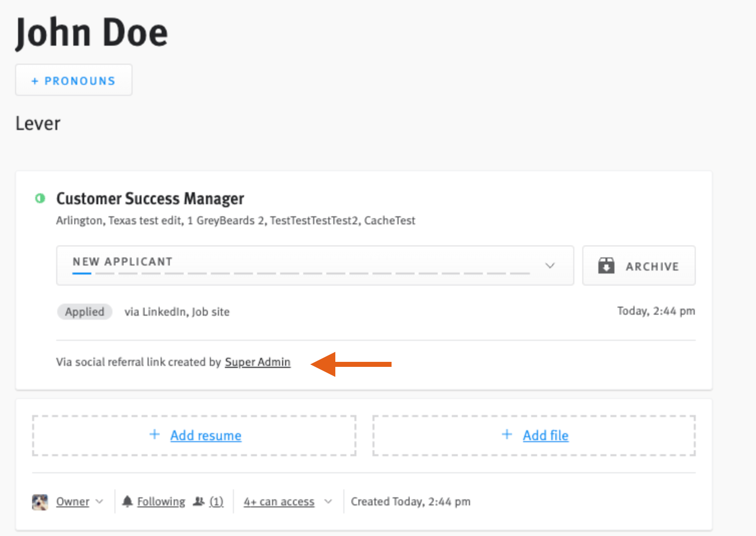Open the Super Admin referrer link
Image resolution: width=756 pixels, height=536 pixels.
click(258, 362)
